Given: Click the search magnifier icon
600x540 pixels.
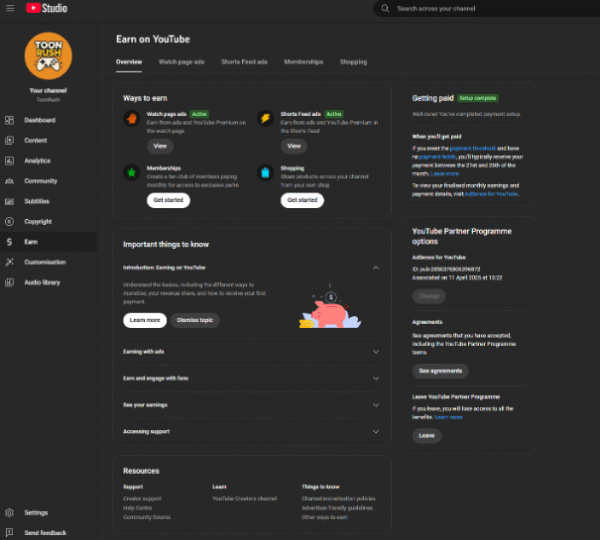Looking at the screenshot, I should 385,8.
